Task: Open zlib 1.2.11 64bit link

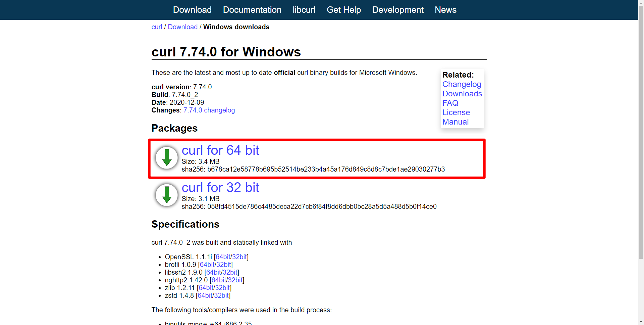Action: pyautogui.click(x=206, y=288)
